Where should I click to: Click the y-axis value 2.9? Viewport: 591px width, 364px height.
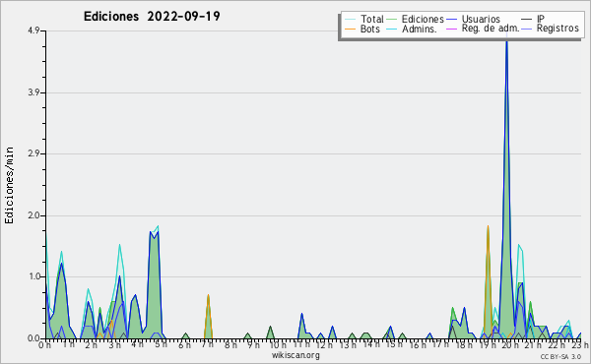33,153
